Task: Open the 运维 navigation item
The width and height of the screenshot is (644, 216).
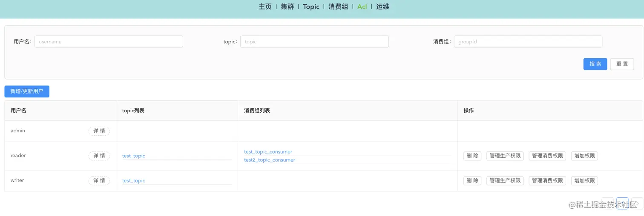Action: pos(382,7)
